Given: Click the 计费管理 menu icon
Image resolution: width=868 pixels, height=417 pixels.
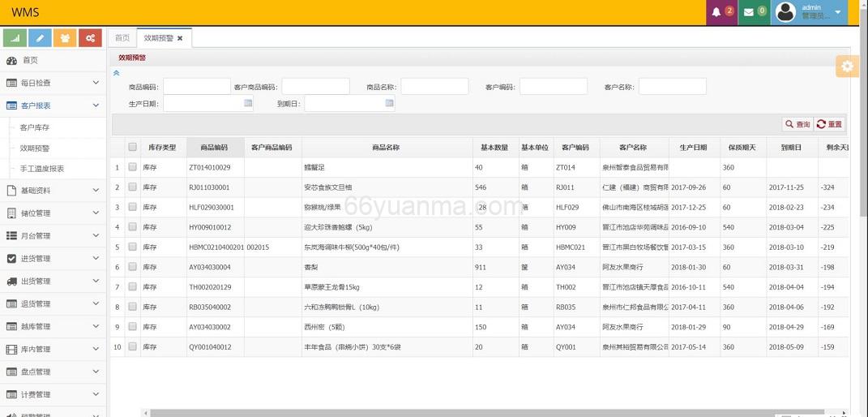Looking at the screenshot, I should (x=11, y=395).
